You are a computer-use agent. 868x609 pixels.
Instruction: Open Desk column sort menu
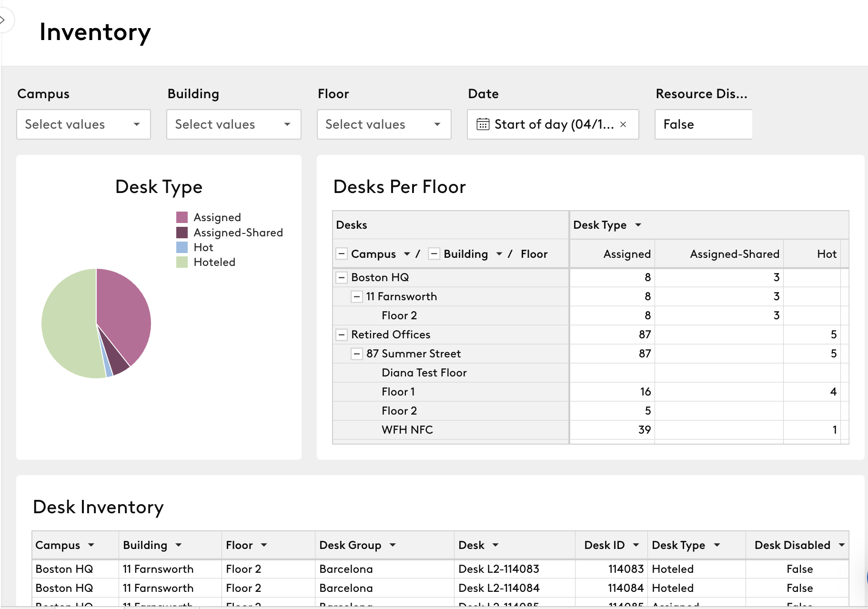pyautogui.click(x=495, y=545)
